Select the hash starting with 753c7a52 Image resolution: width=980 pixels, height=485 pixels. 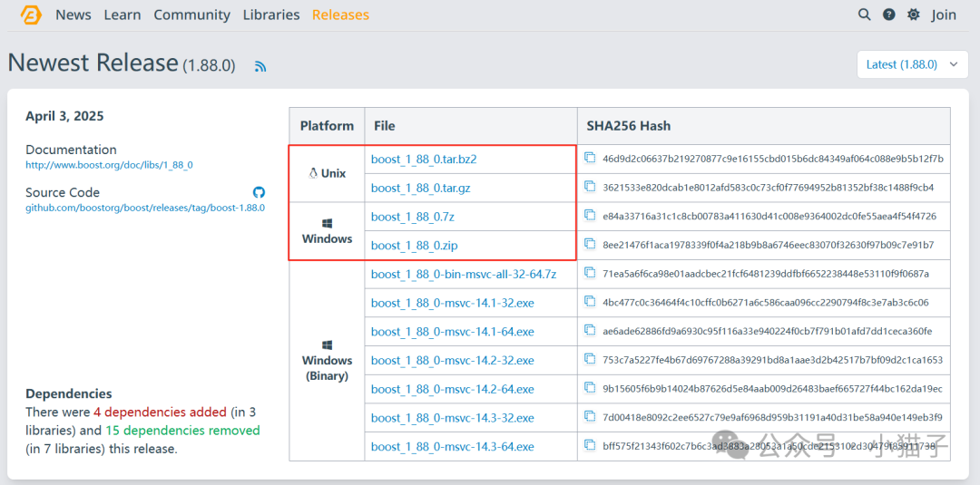[772, 360]
